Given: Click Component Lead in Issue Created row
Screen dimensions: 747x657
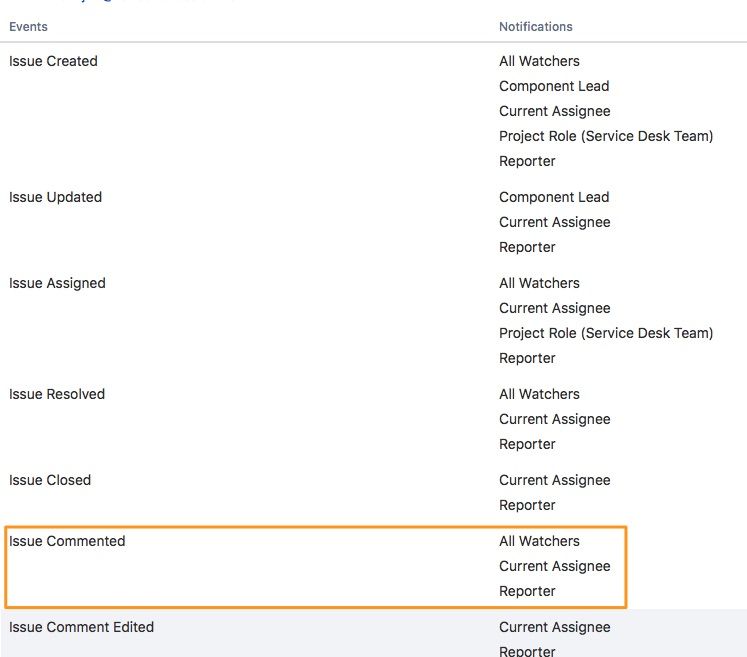Looking at the screenshot, I should point(554,86).
